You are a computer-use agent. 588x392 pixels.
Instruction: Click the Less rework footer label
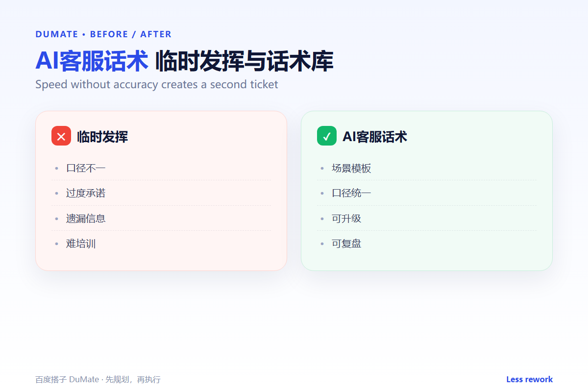pos(529,379)
